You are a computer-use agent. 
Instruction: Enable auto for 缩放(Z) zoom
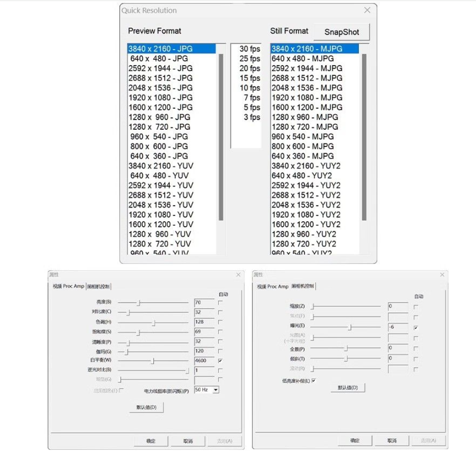pyautogui.click(x=416, y=307)
